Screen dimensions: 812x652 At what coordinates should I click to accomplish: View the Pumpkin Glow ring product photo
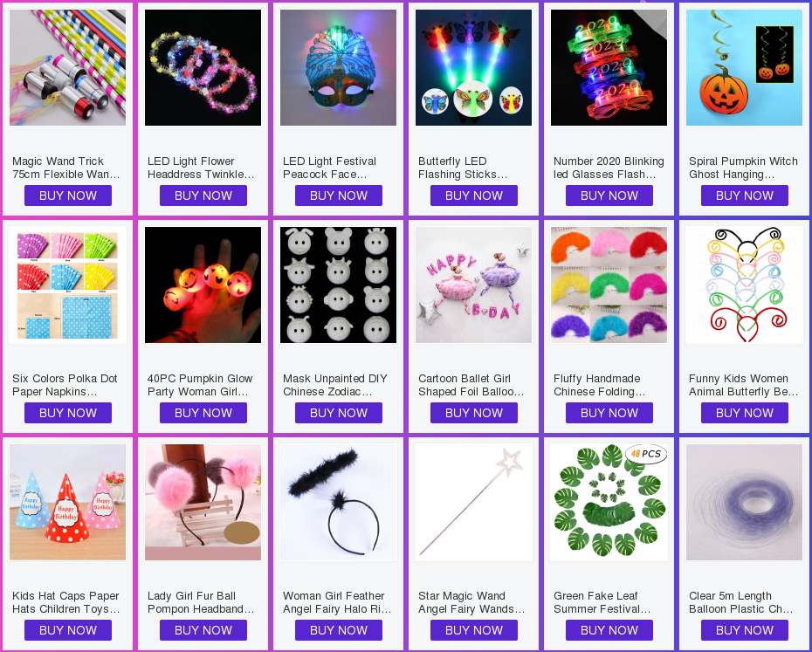click(x=203, y=285)
